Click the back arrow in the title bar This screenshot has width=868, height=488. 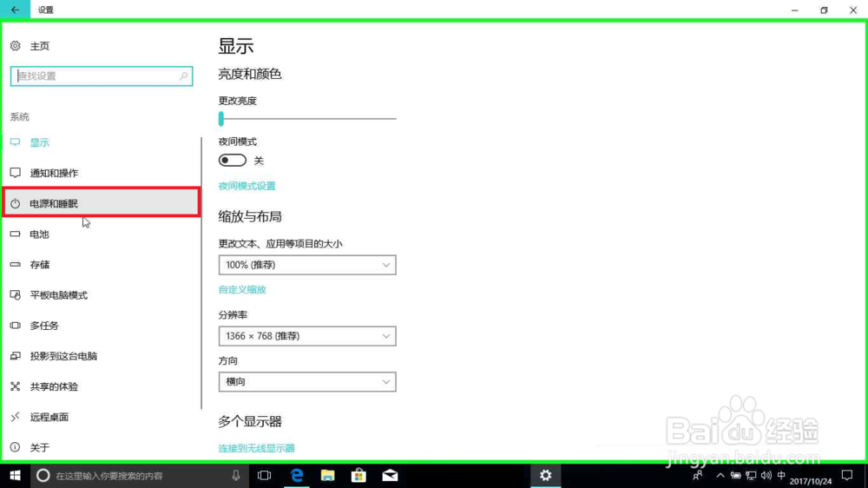pyautogui.click(x=15, y=10)
